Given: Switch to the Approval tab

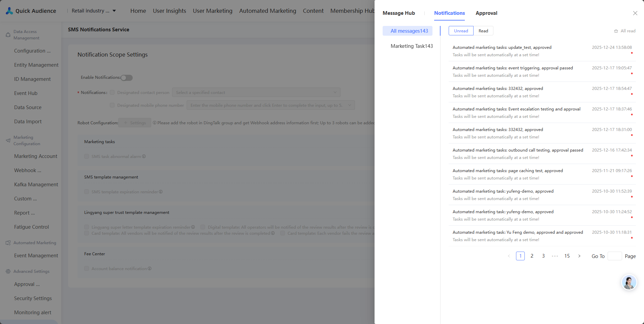Looking at the screenshot, I should pos(486,13).
